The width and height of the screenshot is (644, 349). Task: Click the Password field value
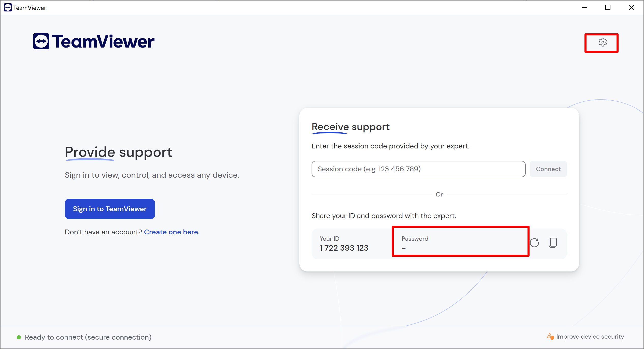[x=404, y=248]
